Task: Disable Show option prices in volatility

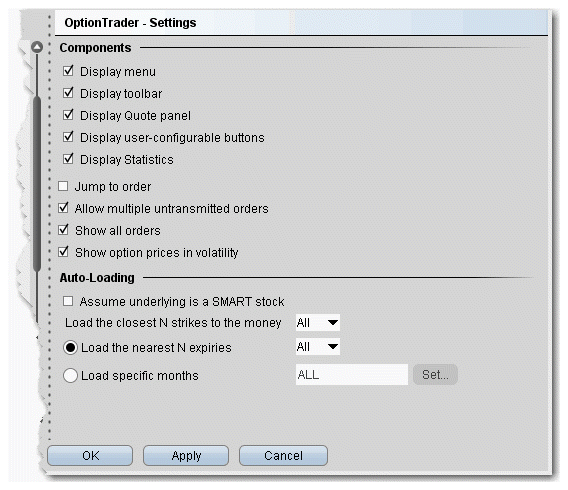Action: coord(63,252)
